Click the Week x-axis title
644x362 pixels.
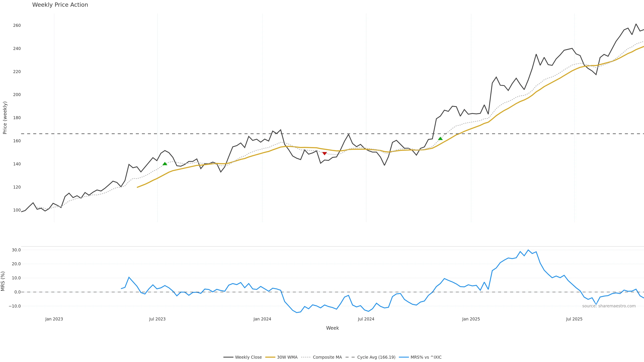(x=332, y=328)
